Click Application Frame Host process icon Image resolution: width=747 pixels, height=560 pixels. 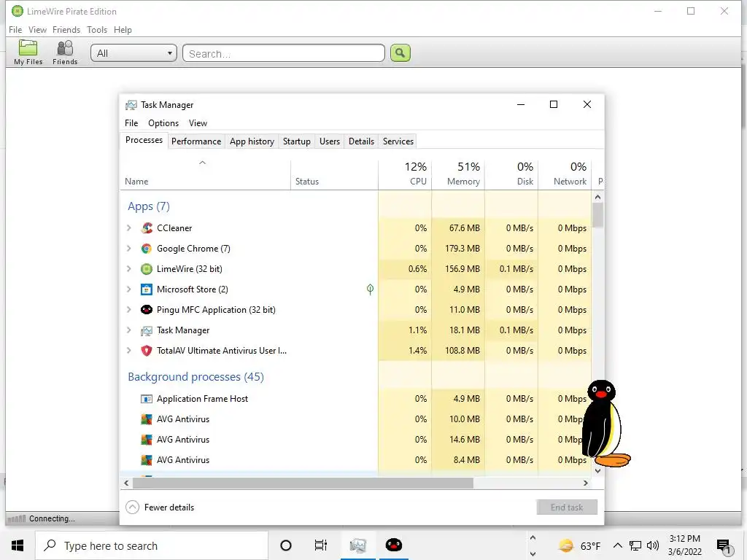tap(147, 399)
